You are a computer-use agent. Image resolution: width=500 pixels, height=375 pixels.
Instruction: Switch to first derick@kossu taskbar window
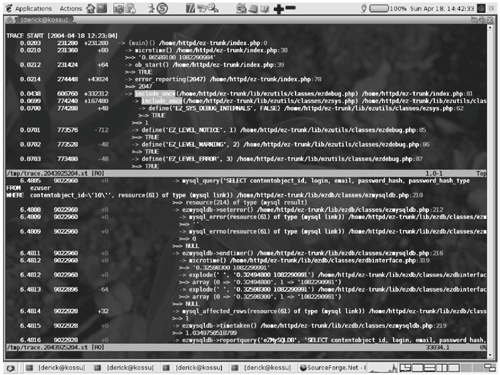pos(56,368)
